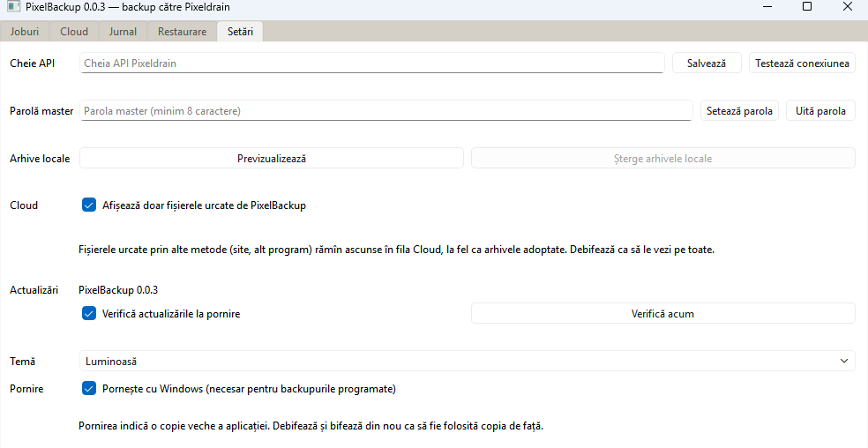
Task: Click Setează parola button
Action: [739, 111]
